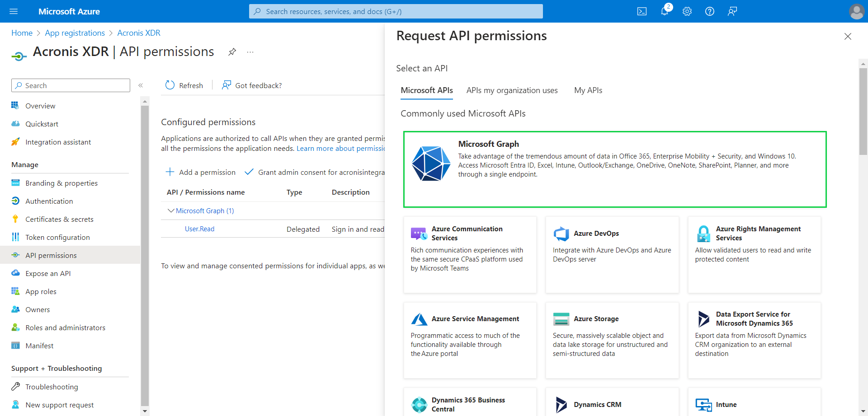
Task: Click the search resources input field
Action: (x=396, y=11)
